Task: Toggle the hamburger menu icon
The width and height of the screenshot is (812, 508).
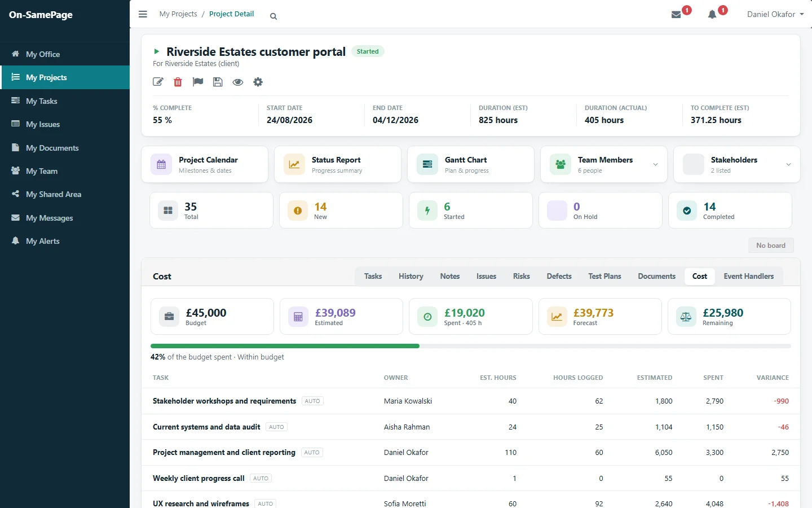Action: (x=143, y=14)
